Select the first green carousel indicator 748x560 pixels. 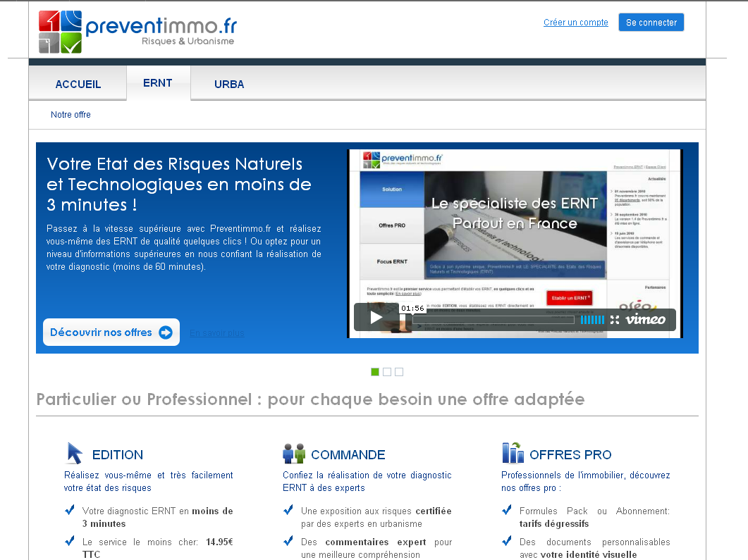(375, 372)
